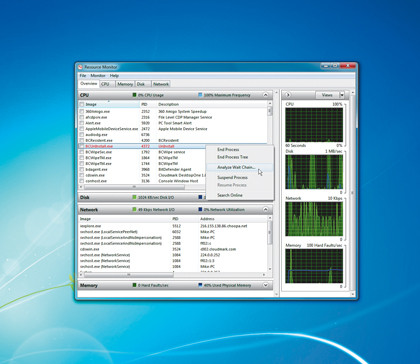This screenshot has width=420, height=364.
Task: Choose Analyze Wait Chain menu entry
Action: pyautogui.click(x=236, y=167)
